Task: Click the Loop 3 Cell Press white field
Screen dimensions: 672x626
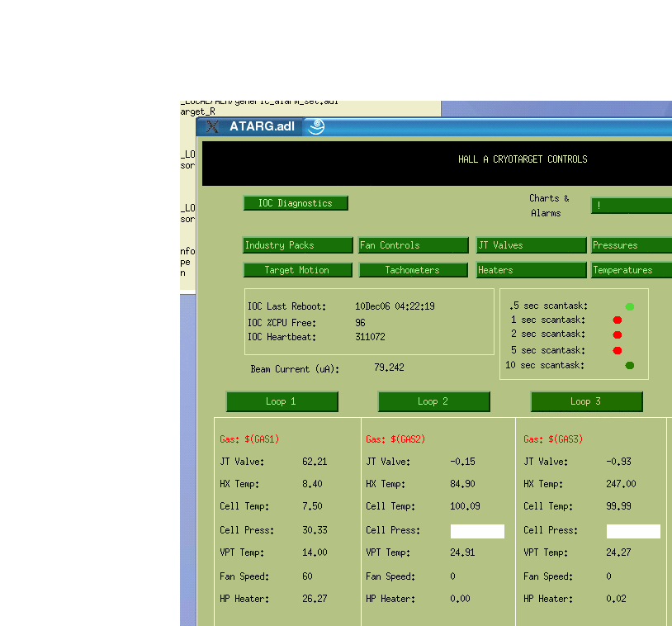Action: point(633,531)
